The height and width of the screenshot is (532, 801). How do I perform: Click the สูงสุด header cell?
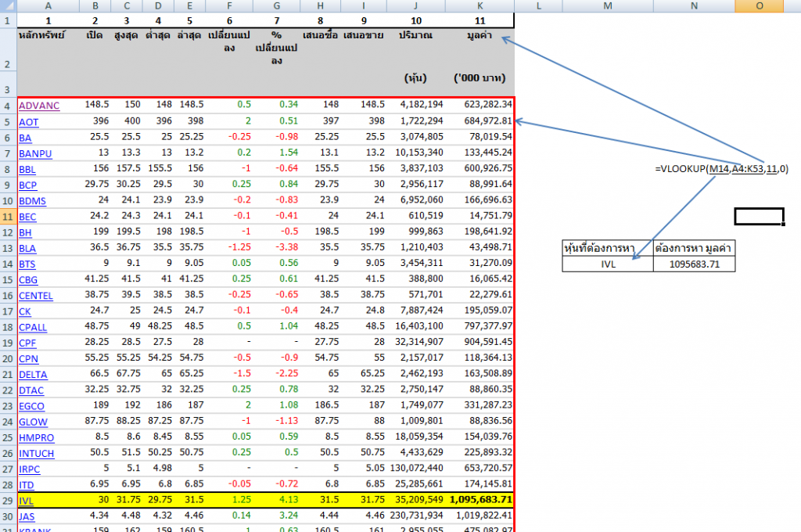point(127,48)
